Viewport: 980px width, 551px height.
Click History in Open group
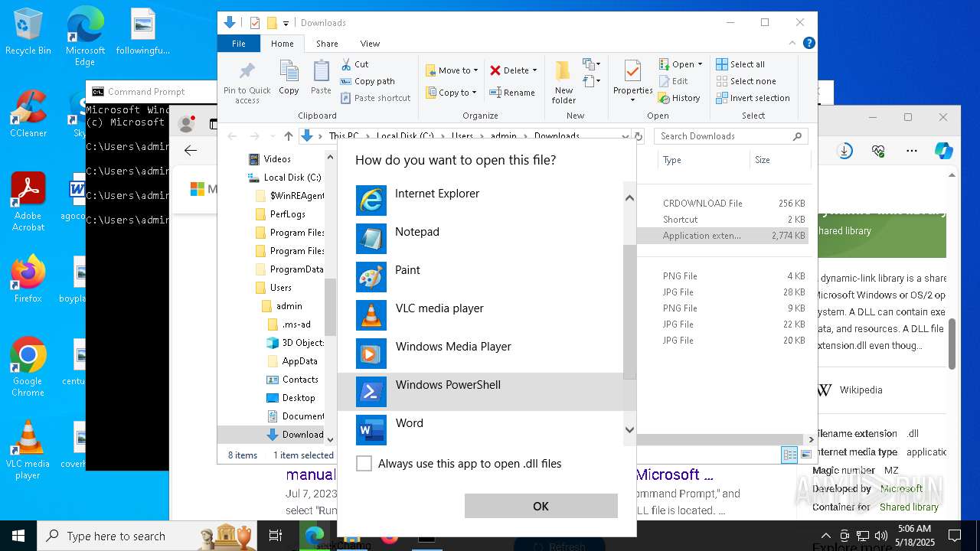[x=679, y=98]
